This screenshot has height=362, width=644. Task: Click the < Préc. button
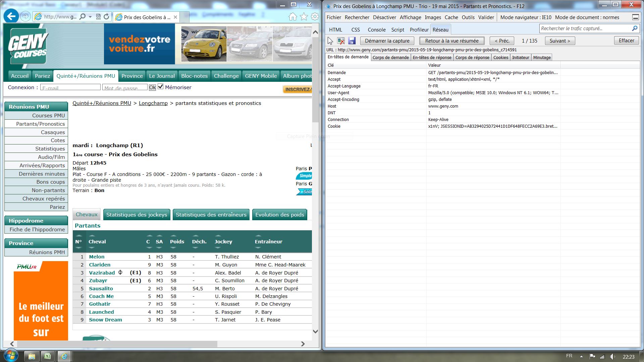(502, 41)
